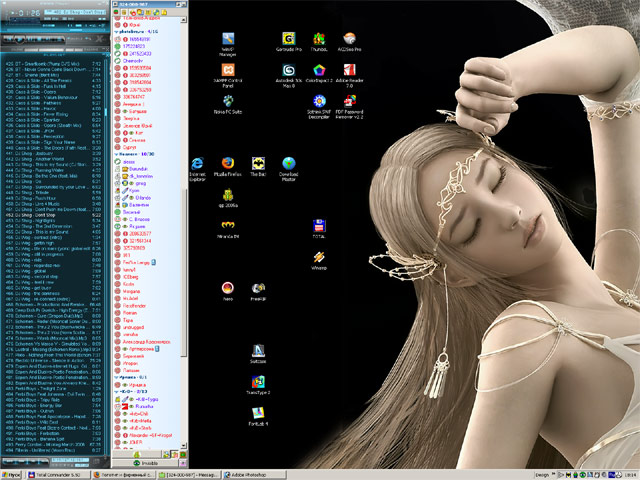Open the Download Master desktop icon
Image resolution: width=640 pixels, height=480 pixels.
tap(289, 169)
